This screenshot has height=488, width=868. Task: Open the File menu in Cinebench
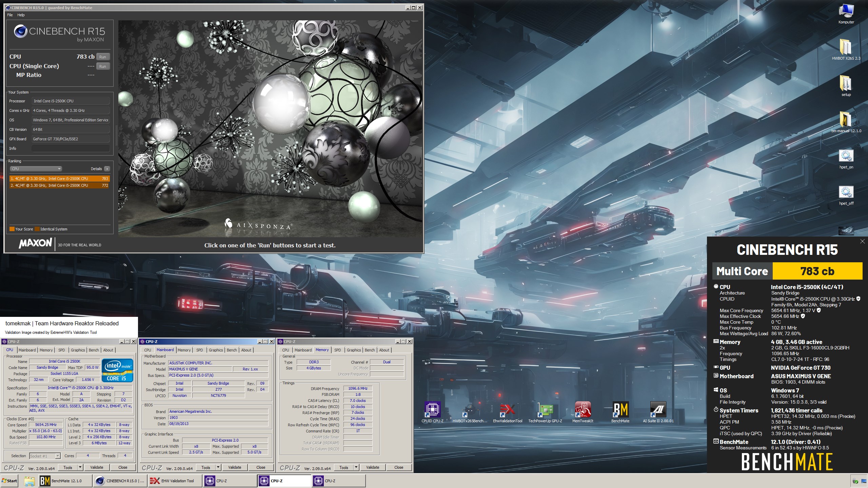[10, 15]
